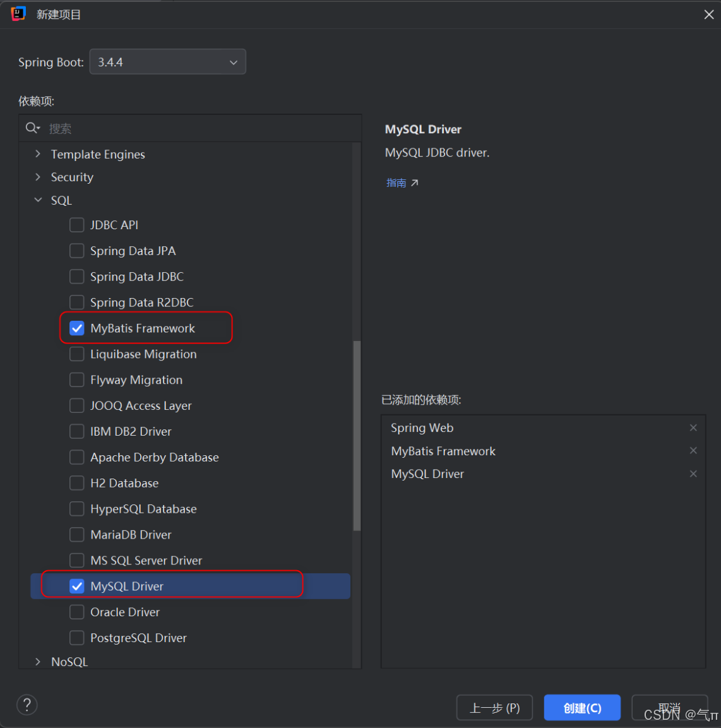Check Flyway Migration checkbox
Screen dimensions: 721x728
(x=76, y=380)
